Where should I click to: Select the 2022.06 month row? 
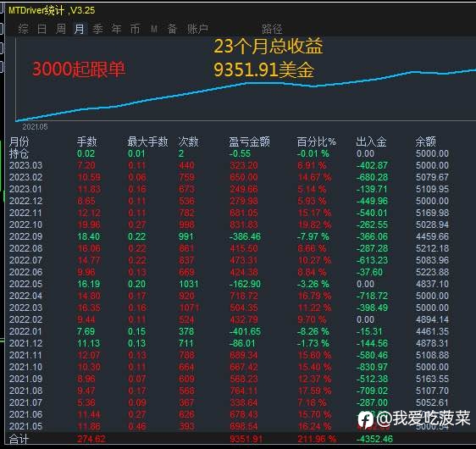tap(230, 272)
